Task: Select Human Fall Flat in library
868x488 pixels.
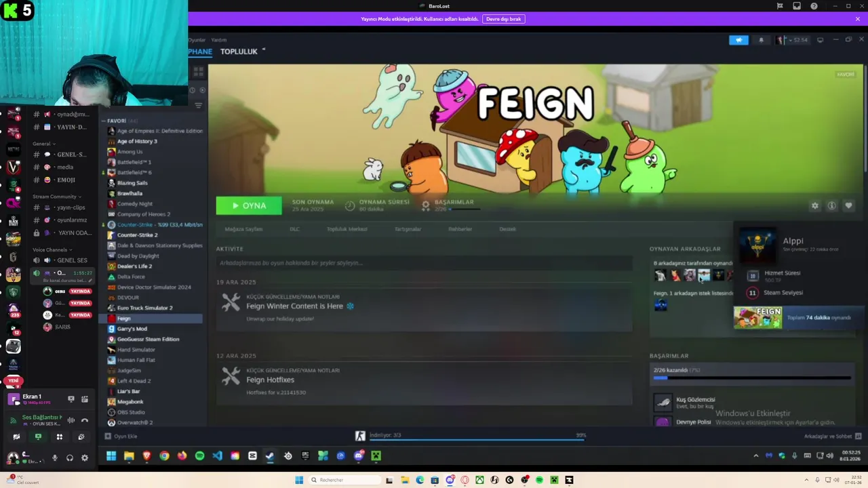Action: (x=136, y=360)
